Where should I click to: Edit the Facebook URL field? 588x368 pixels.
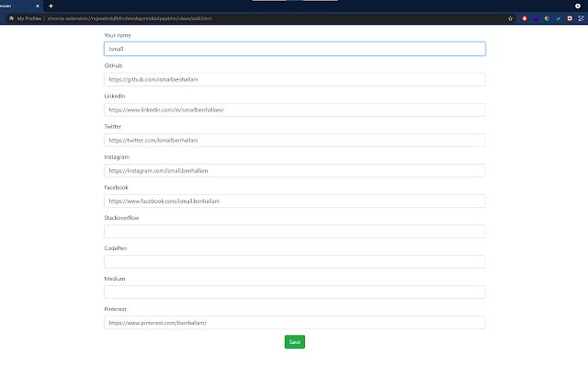click(295, 201)
